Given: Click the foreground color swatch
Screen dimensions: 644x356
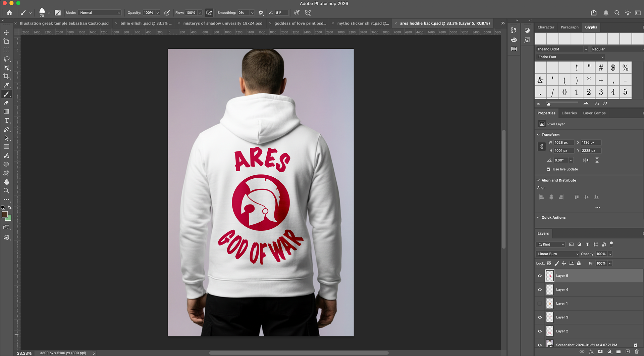Looking at the screenshot, I should (x=4, y=214).
